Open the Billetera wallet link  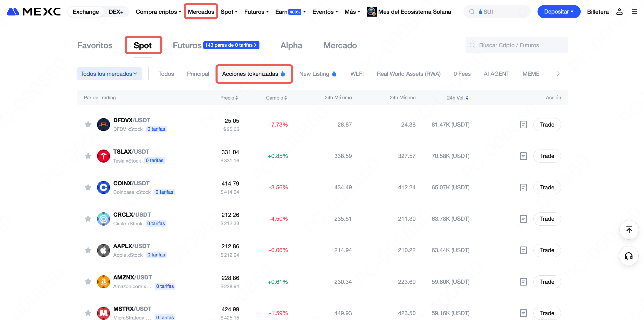tap(598, 12)
